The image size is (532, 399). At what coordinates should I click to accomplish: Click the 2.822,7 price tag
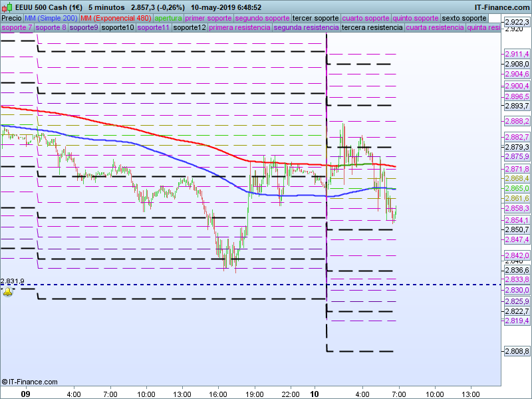tap(517, 311)
